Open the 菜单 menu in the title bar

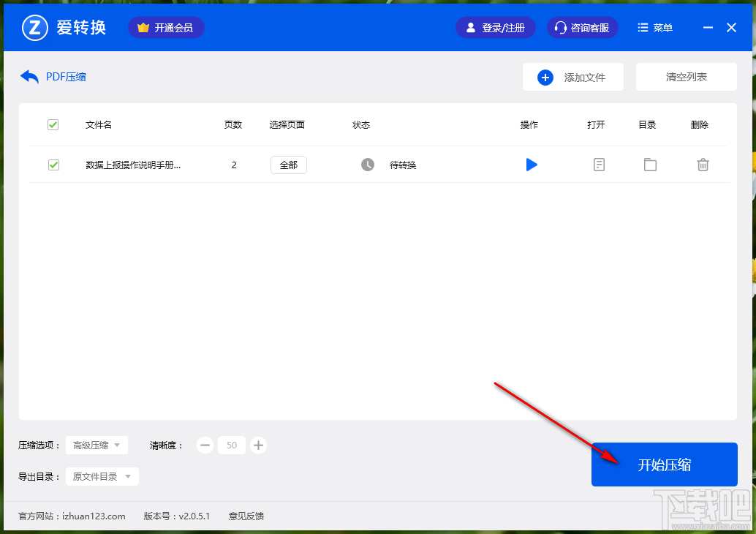point(654,27)
